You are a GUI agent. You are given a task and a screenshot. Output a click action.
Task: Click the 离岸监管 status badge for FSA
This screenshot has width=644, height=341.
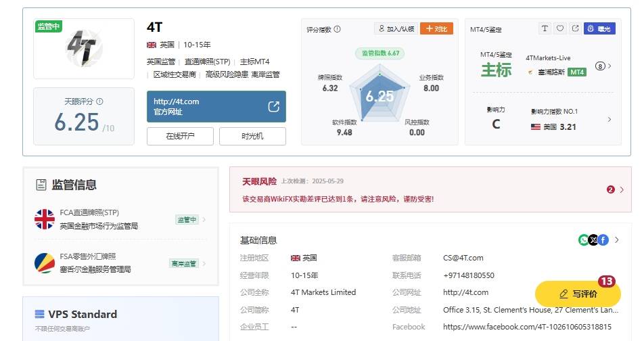[x=184, y=263]
